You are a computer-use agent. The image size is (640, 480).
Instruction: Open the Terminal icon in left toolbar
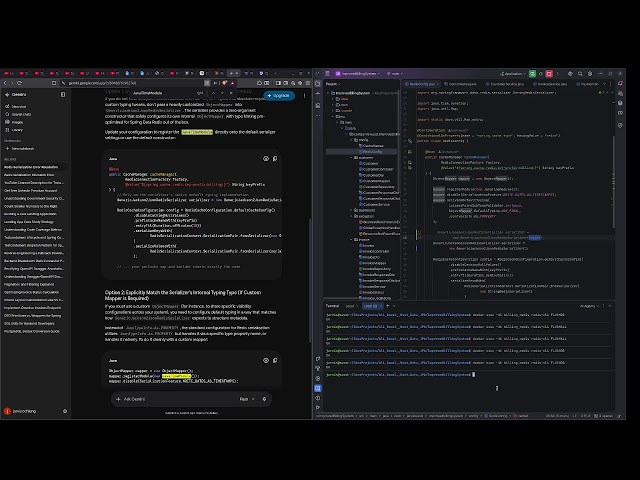pyautogui.click(x=318, y=388)
